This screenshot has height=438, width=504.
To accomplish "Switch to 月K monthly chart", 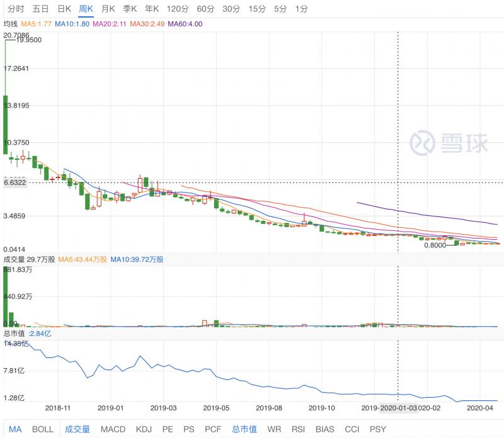I will point(108,9).
